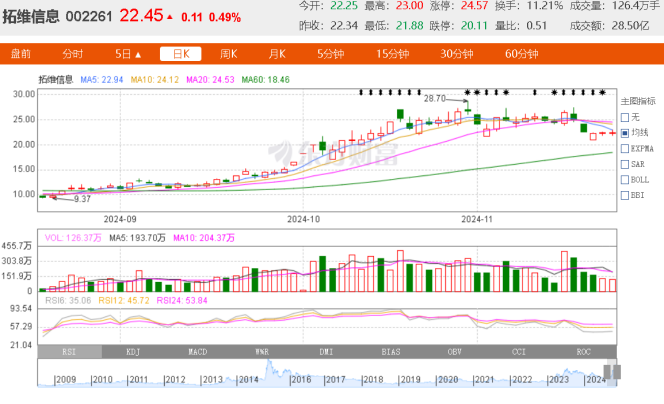The width and height of the screenshot is (664, 404).
Task: Expand the arrow beside 5日
Action: 138,55
